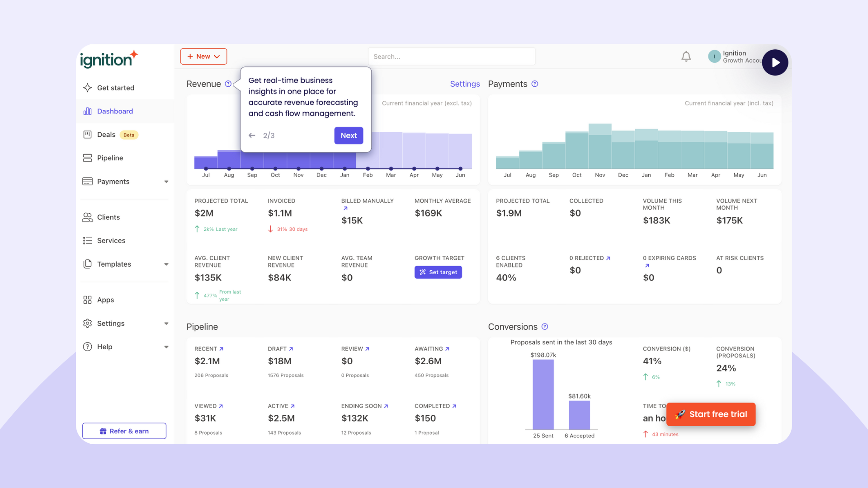Go to Deals Beta page
The height and width of the screenshot is (488, 868).
click(x=107, y=135)
